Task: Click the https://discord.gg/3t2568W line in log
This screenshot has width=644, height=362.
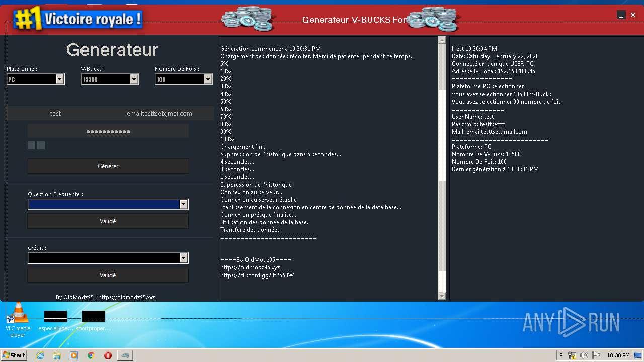Action: tap(257, 275)
